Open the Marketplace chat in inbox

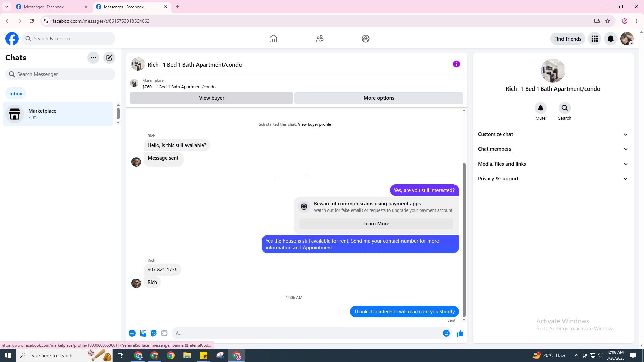pos(58,114)
